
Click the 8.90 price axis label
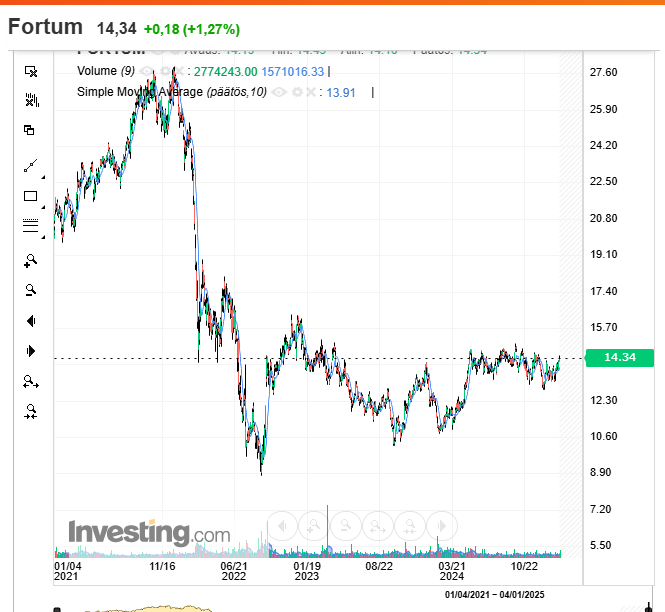600,472
